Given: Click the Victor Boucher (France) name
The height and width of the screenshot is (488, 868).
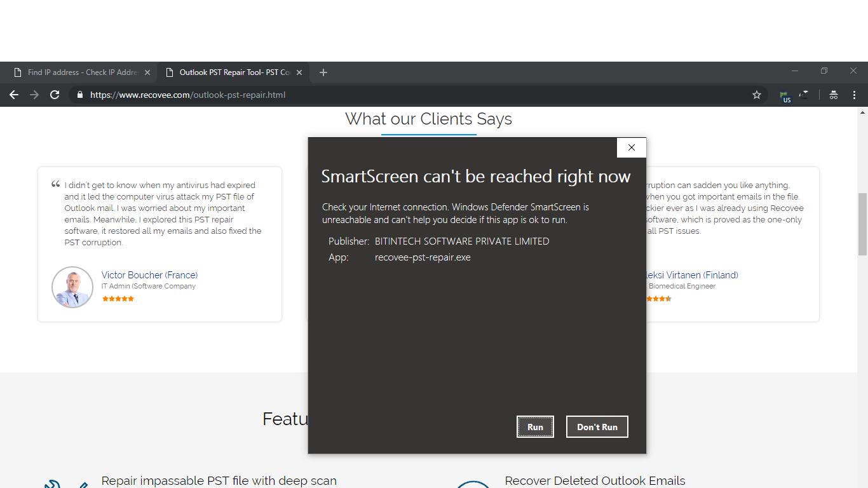Looking at the screenshot, I should 149,275.
